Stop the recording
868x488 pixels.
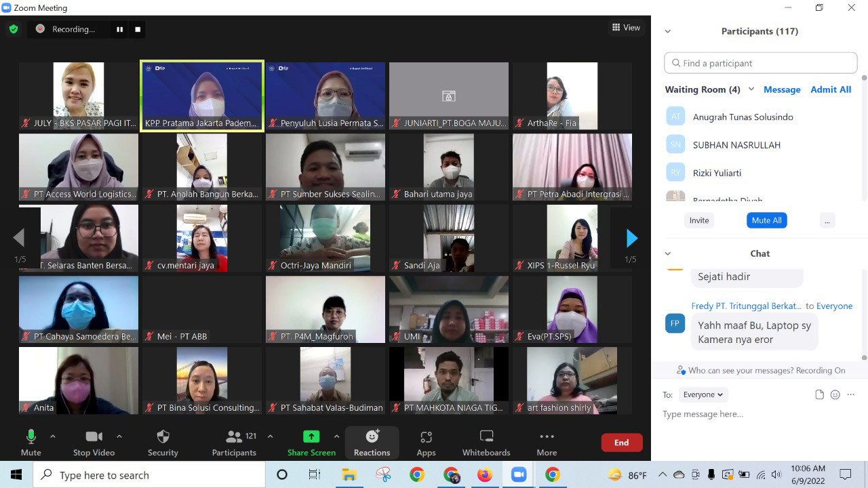pyautogui.click(x=138, y=29)
